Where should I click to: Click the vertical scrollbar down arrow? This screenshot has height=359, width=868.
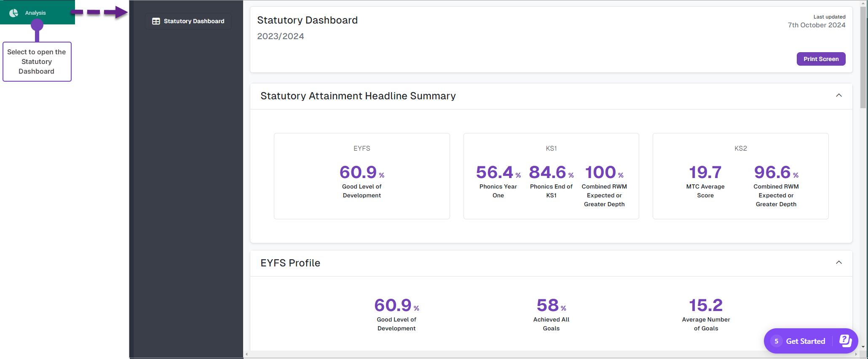click(863, 347)
